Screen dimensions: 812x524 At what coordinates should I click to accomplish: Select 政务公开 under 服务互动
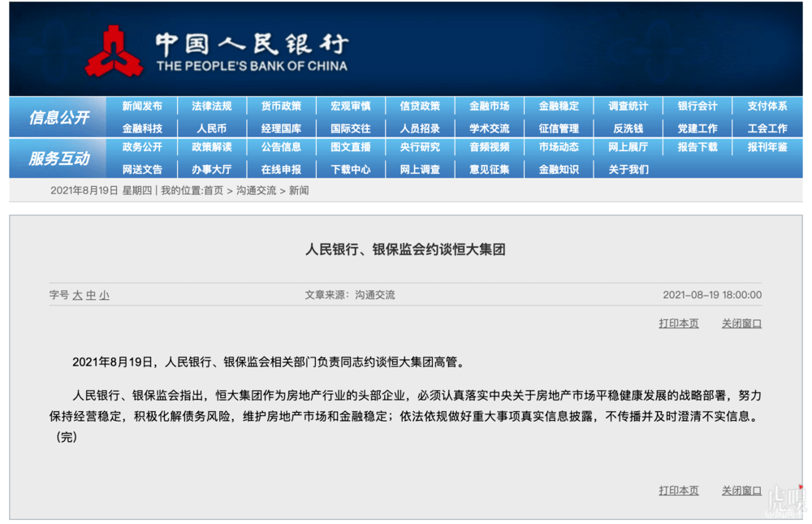[142, 147]
